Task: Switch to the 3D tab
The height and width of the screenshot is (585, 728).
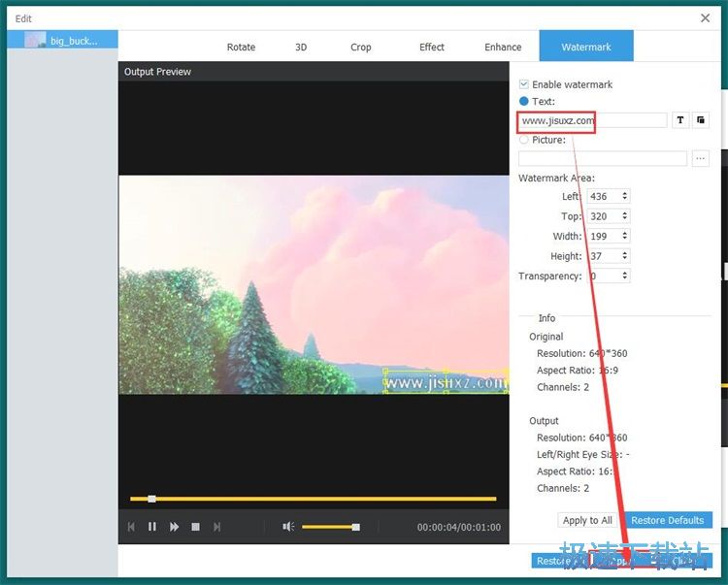Action: (301, 47)
